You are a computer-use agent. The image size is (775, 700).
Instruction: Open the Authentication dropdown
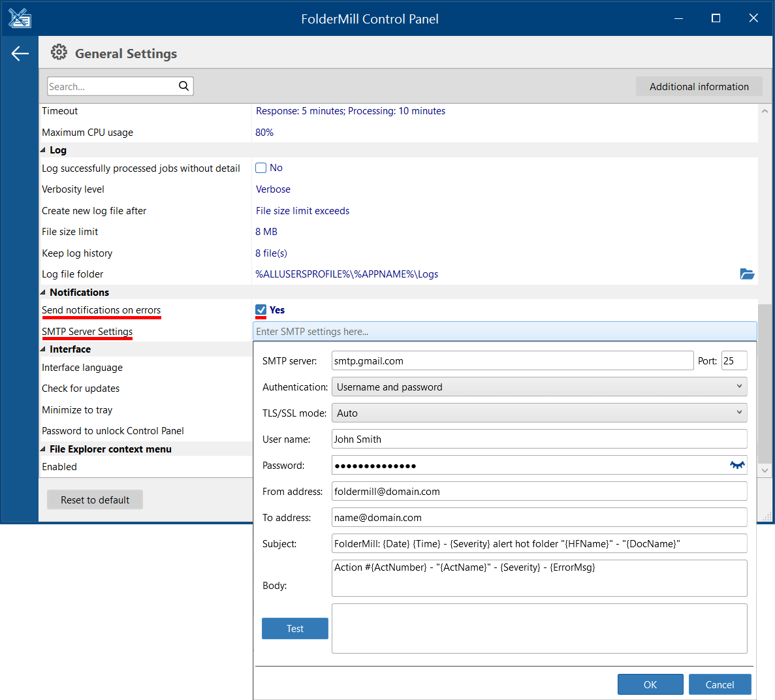tap(539, 387)
